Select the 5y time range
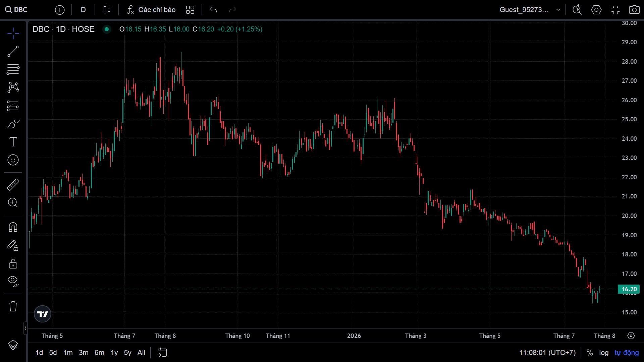The width and height of the screenshot is (644, 362). click(128, 353)
